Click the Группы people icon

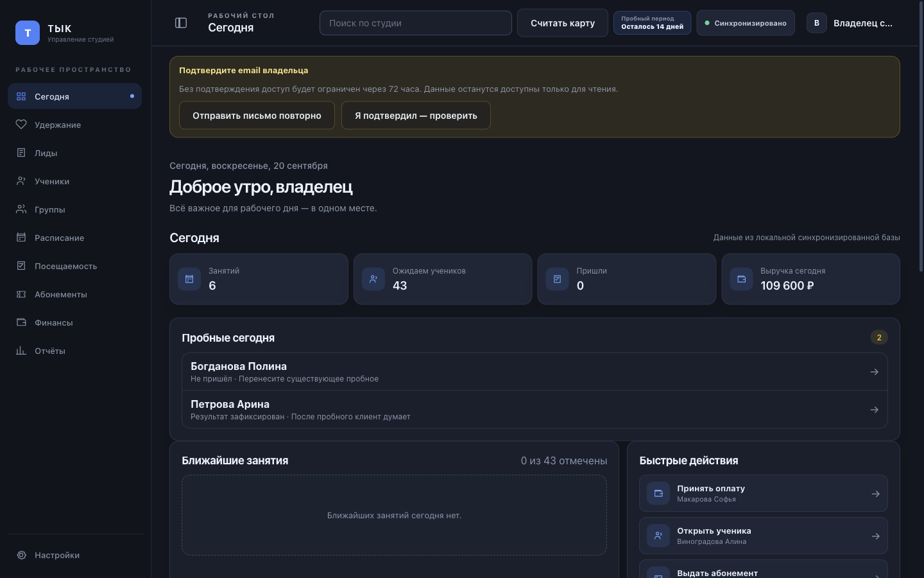(x=21, y=209)
